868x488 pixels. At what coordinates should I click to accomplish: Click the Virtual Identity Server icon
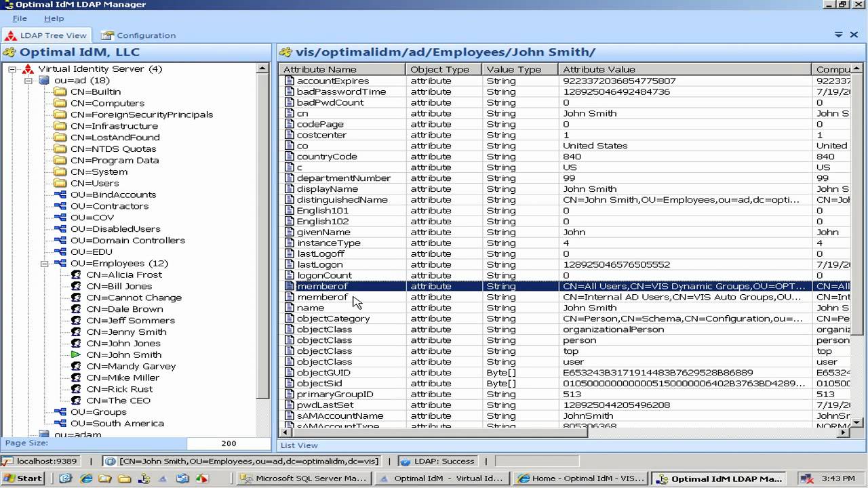pos(28,69)
